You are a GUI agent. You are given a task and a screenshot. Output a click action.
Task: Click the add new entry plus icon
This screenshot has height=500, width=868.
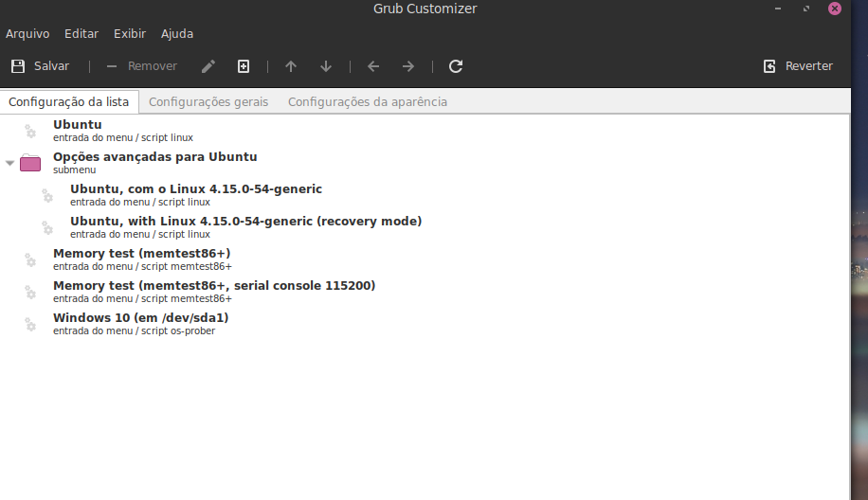[x=243, y=66]
